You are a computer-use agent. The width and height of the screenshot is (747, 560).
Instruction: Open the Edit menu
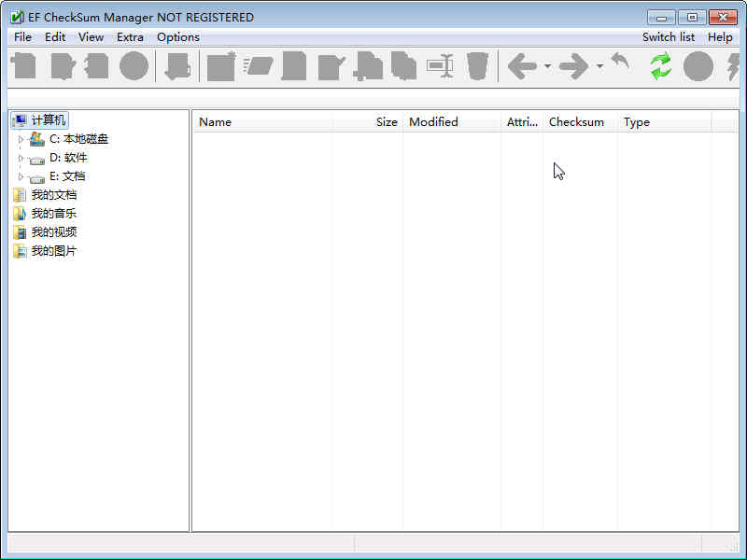[x=55, y=37]
